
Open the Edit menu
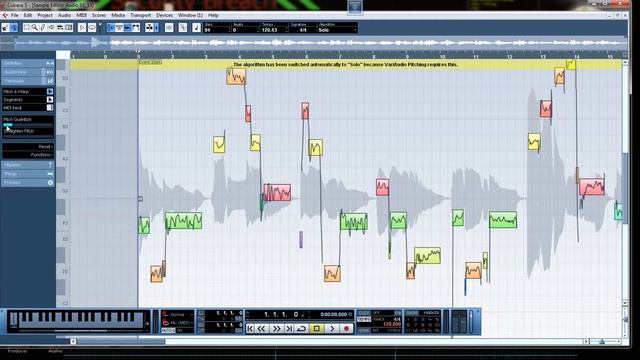(x=28, y=15)
